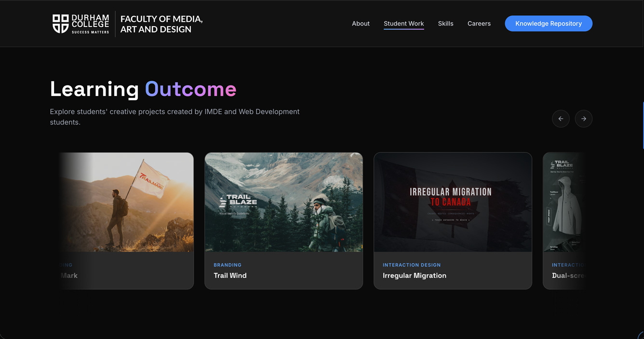Go to previous slide with left arrow
Screen dimensions: 644x339
pos(561,119)
